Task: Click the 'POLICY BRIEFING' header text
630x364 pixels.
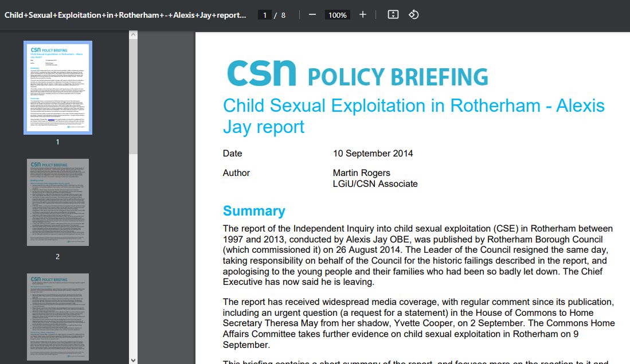Action: (x=398, y=77)
